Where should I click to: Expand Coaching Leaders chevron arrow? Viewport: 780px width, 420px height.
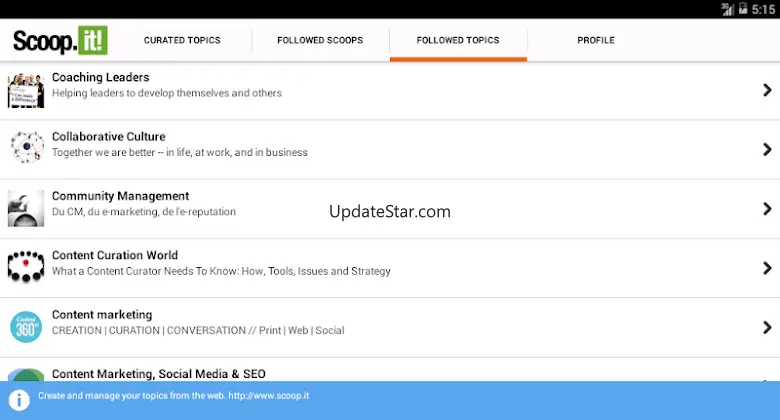tap(767, 90)
